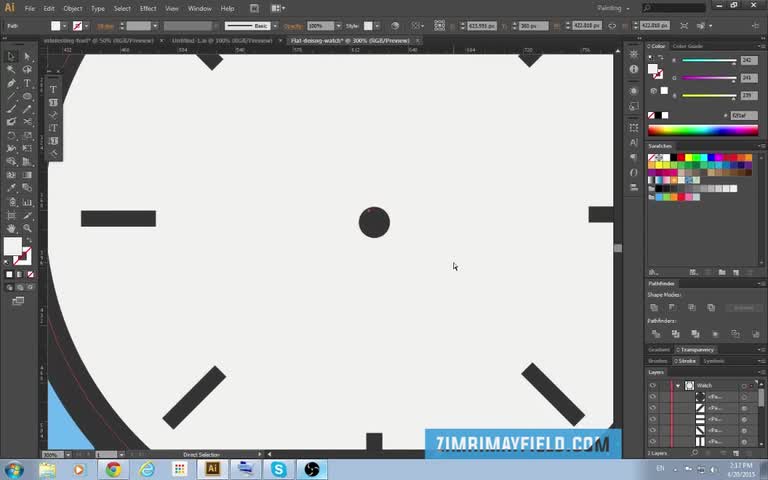Click the Divide pathfinder icon
The width and height of the screenshot is (768, 480).
pos(656,334)
